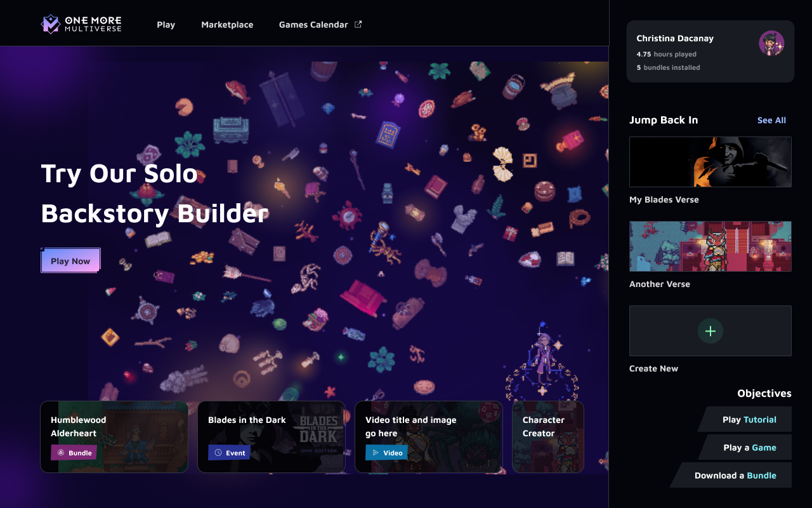Viewport: 812px width, 508px height.
Task: Click the external link icon beside Games Calendar
Action: [358, 24]
